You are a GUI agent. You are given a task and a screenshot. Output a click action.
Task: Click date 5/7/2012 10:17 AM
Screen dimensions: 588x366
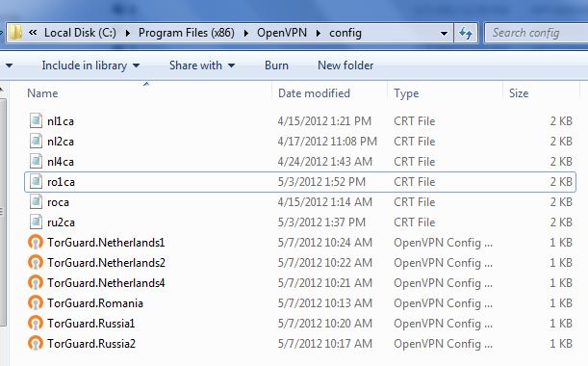(325, 344)
